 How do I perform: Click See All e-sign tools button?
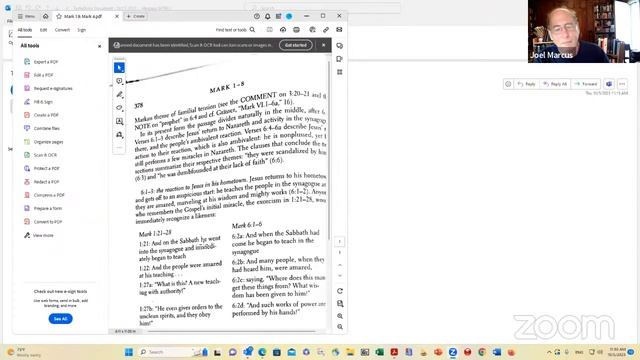60,319
